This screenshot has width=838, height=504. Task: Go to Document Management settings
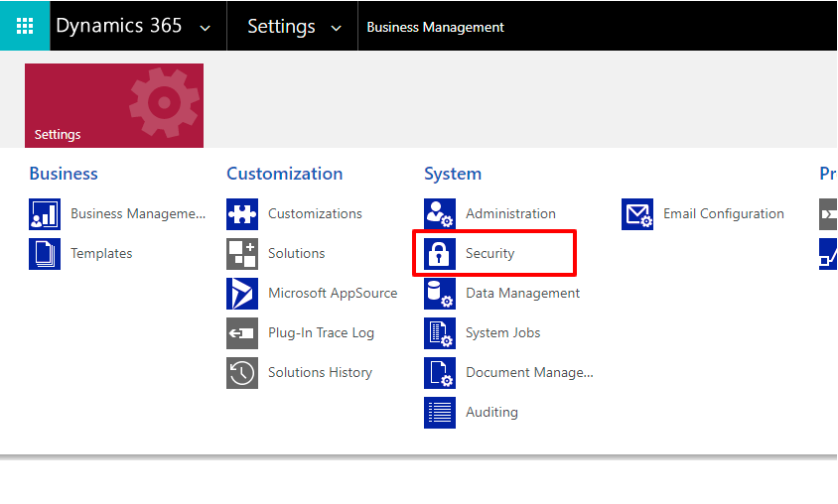click(528, 373)
